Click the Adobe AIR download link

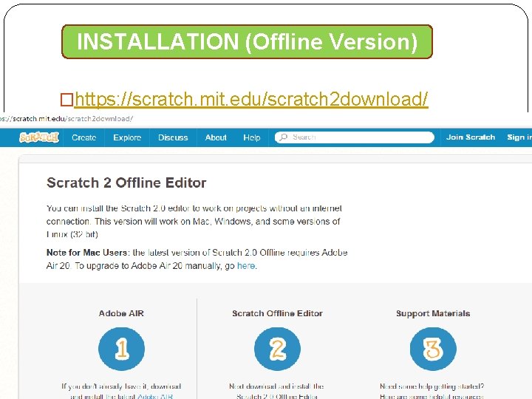(155, 396)
